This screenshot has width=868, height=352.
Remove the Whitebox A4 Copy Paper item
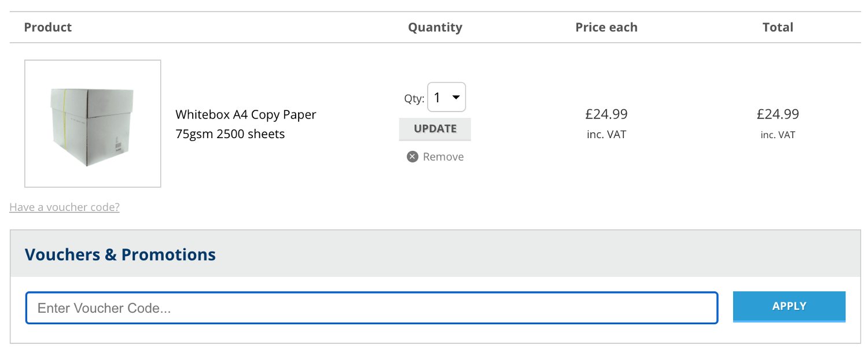[x=435, y=156]
